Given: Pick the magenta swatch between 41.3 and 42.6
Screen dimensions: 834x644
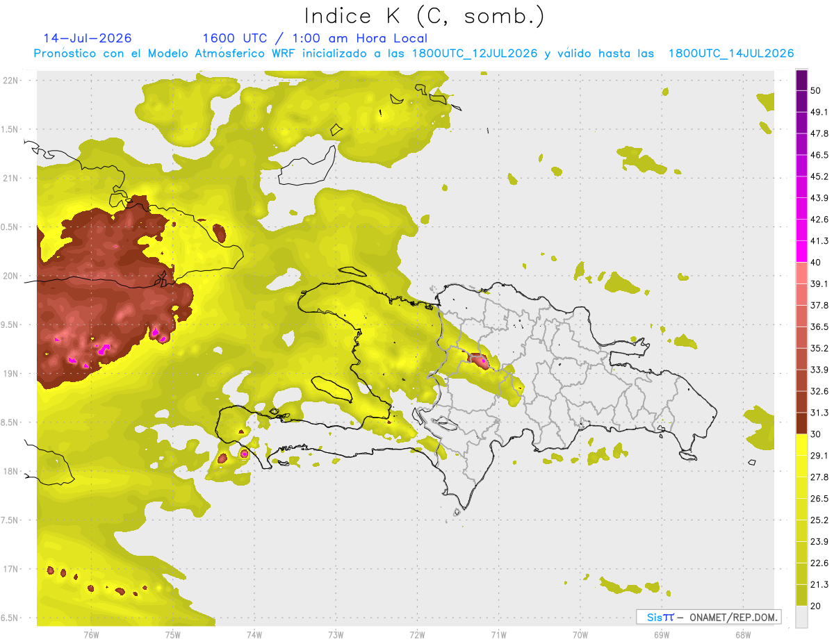Looking at the screenshot, I should [801, 230].
